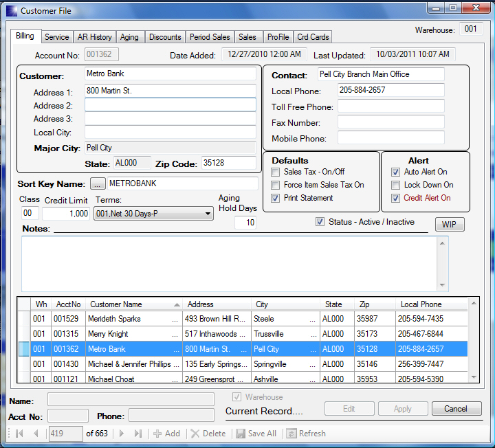Open the Crd Cards tab
This screenshot has height=448, width=495.
point(313,37)
